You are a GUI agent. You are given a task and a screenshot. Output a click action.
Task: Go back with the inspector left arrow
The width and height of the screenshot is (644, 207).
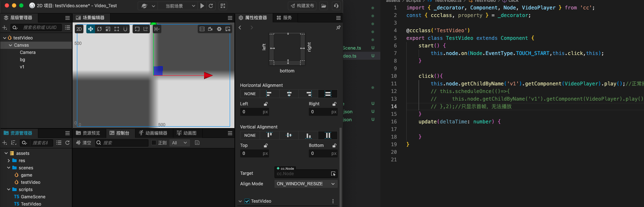click(x=240, y=28)
